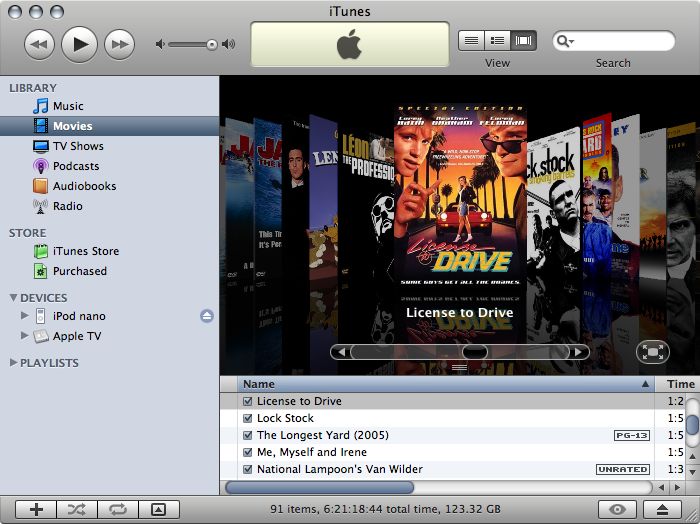Select National Lampoon's Van Wilder row
The width and height of the screenshot is (700, 524).
(452, 469)
